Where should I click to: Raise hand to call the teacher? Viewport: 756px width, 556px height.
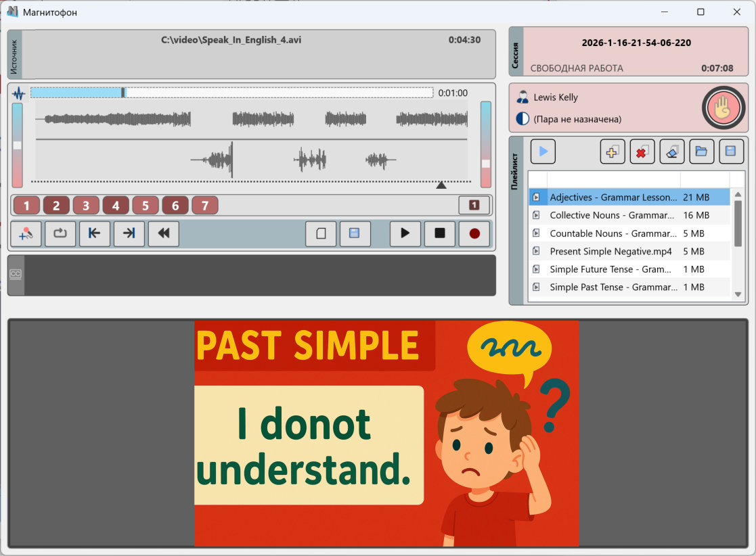(723, 108)
